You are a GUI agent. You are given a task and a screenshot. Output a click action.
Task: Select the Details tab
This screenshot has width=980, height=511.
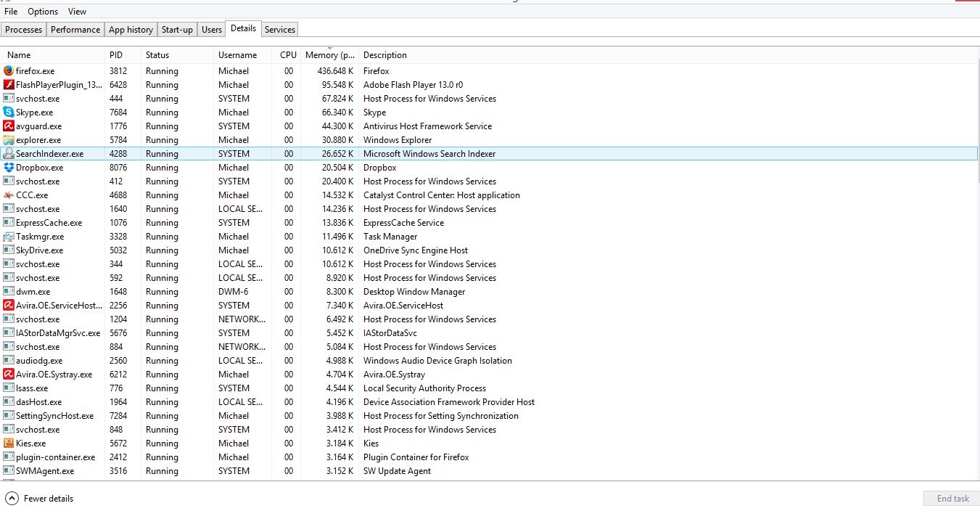point(243,28)
